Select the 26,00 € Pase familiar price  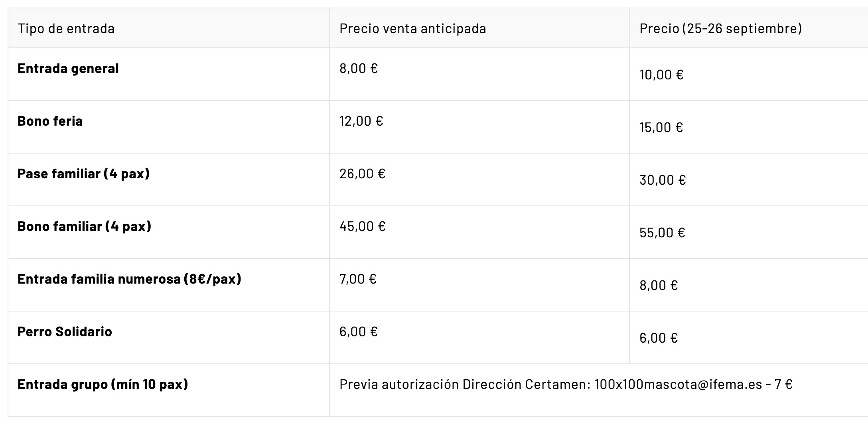click(x=362, y=174)
